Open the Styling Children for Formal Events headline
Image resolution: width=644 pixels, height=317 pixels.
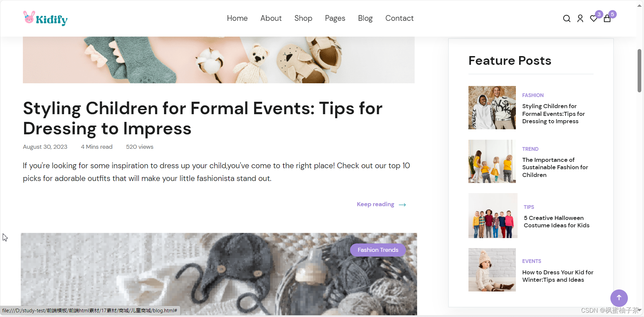pyautogui.click(x=203, y=118)
